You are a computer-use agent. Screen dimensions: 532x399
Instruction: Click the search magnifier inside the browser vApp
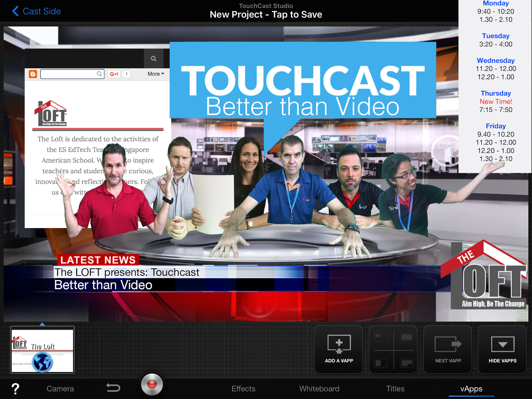point(99,74)
